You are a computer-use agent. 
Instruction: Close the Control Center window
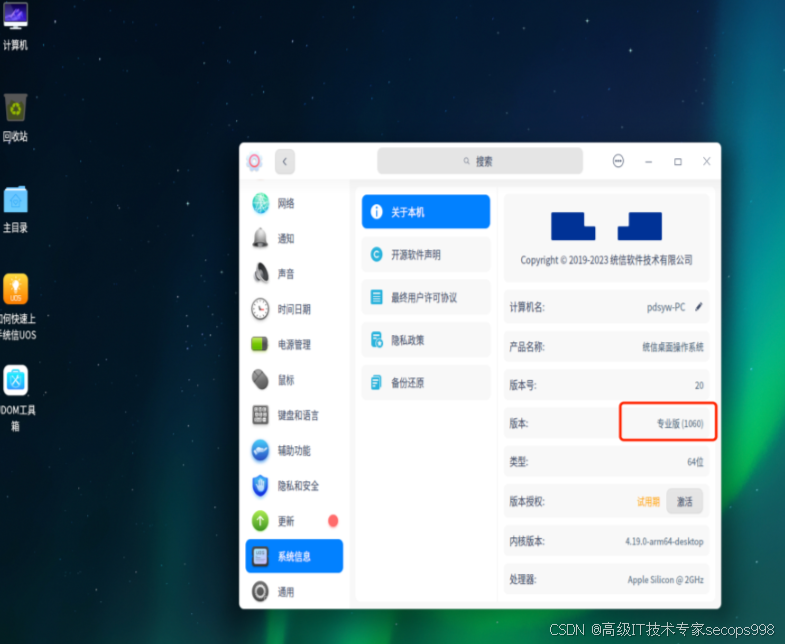(706, 161)
